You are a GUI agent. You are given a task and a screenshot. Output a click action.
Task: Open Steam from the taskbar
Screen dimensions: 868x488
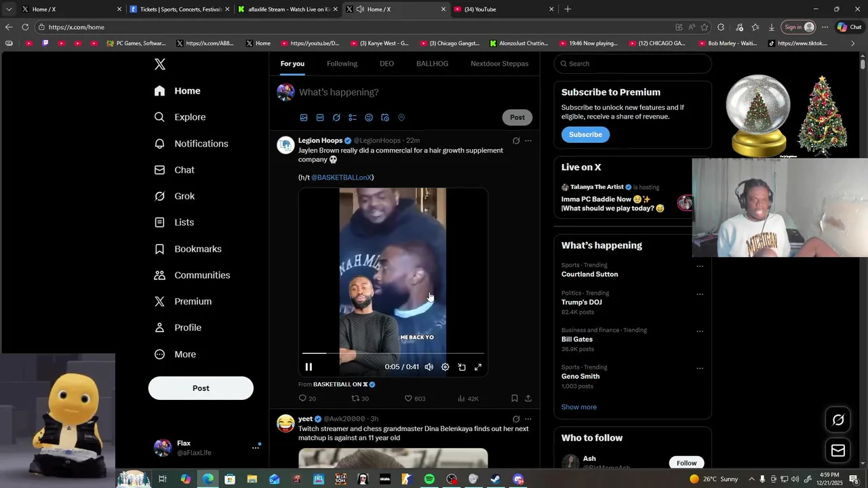pos(496,479)
